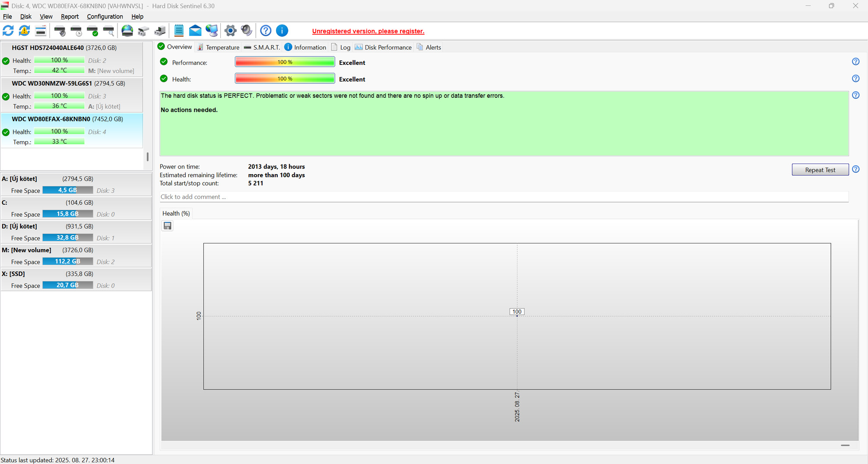Click the 'Status last updated' status bar text
Image resolution: width=868 pixels, height=464 pixels.
click(57, 460)
